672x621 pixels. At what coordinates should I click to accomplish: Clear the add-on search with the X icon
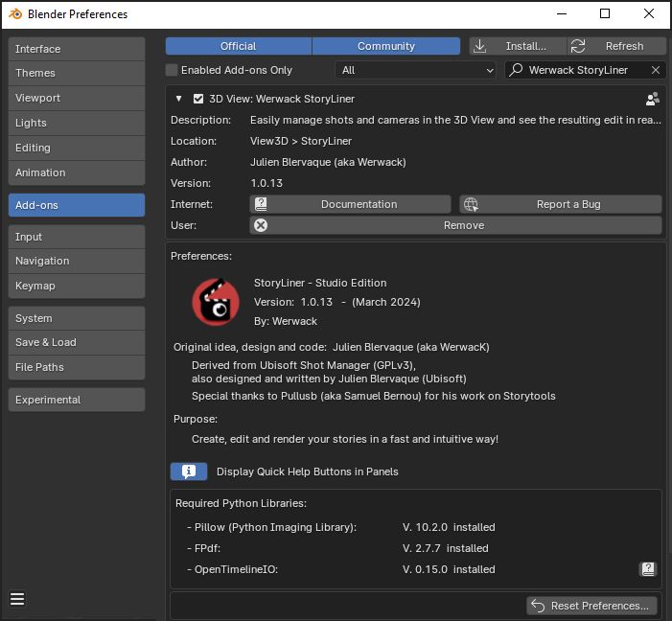point(656,70)
